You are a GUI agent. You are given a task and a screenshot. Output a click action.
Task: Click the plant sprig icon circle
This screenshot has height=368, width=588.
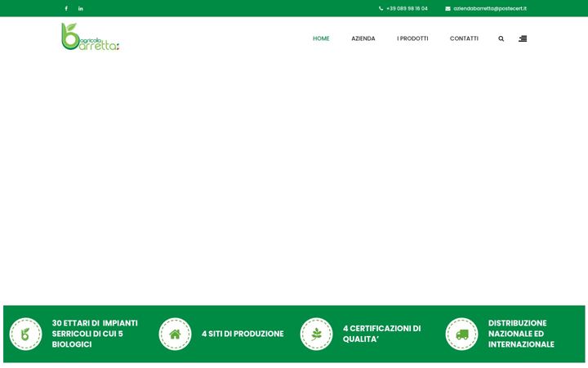click(x=317, y=334)
